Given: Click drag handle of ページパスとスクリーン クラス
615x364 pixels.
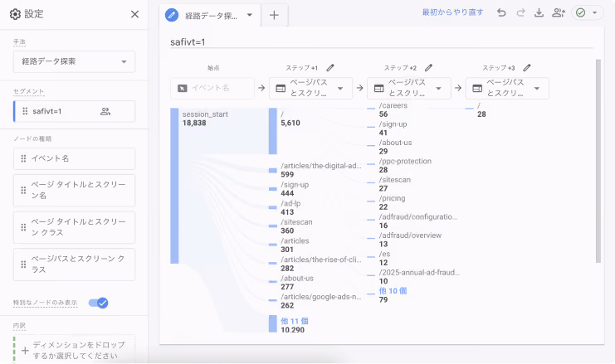Looking at the screenshot, I should [x=23, y=264].
